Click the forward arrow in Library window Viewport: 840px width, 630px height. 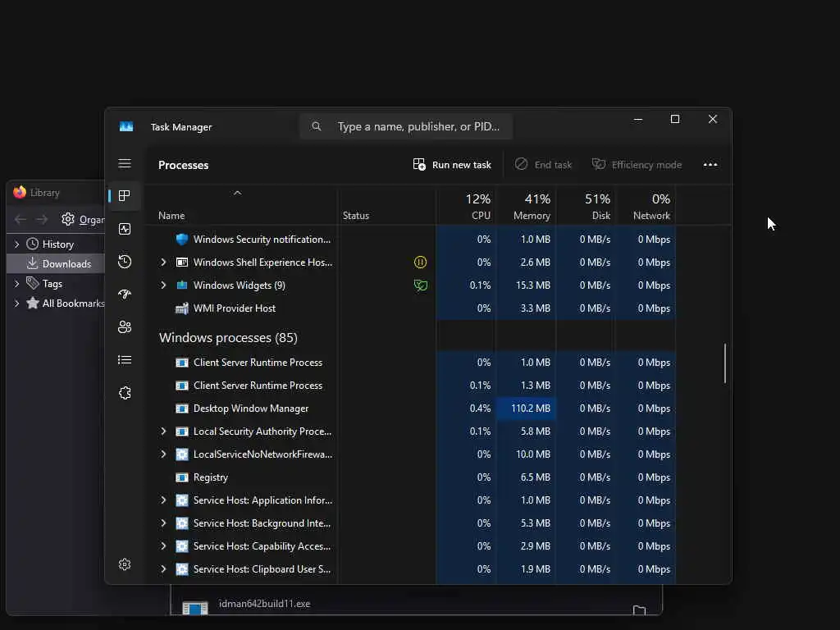click(42, 219)
